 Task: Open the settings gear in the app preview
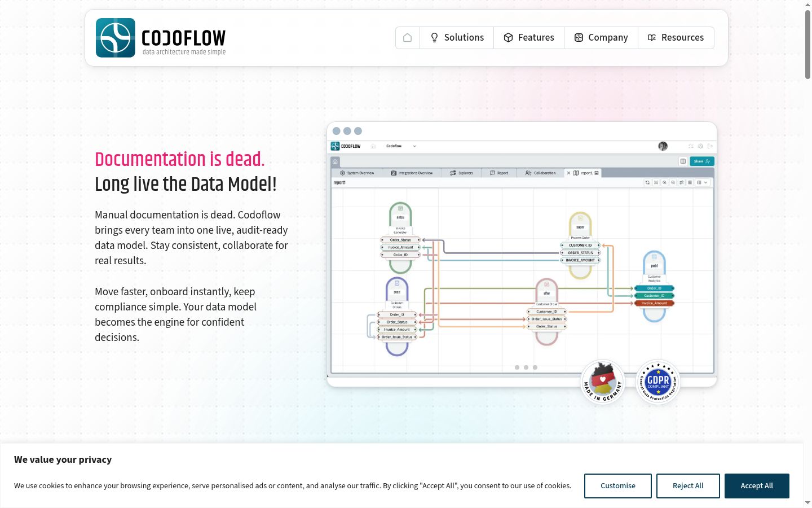click(x=701, y=146)
